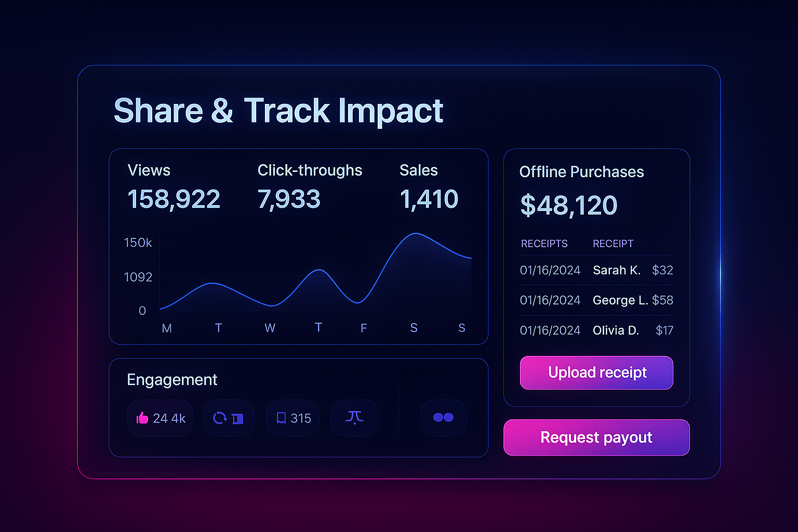The height and width of the screenshot is (532, 798).
Task: Select the Views metric 158,922
Action: pos(174,199)
